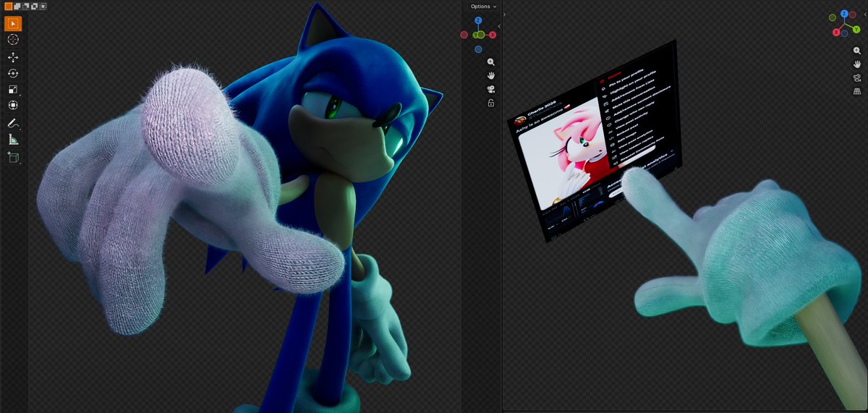The width and height of the screenshot is (868, 413).
Task: Click the negative X axis on right gizmo
Action: pyautogui.click(x=853, y=14)
